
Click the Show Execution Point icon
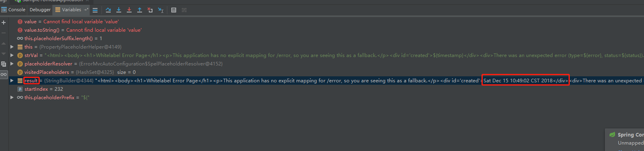click(95, 10)
